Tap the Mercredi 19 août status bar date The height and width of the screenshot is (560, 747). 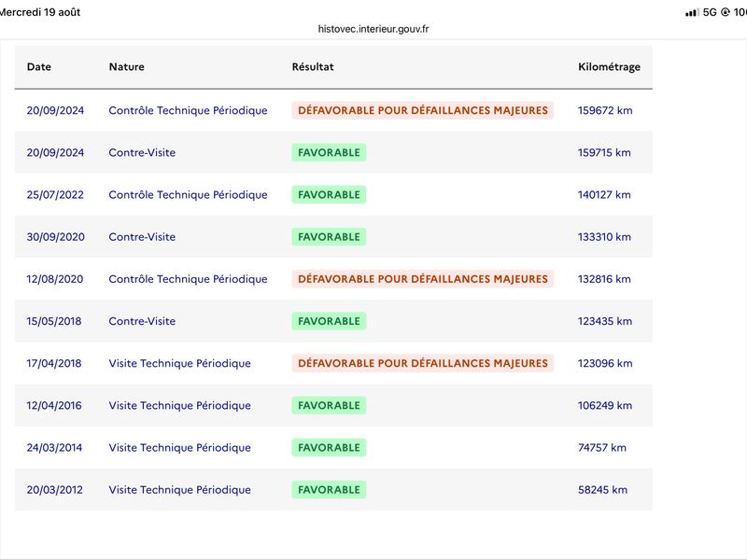pyautogui.click(x=40, y=12)
